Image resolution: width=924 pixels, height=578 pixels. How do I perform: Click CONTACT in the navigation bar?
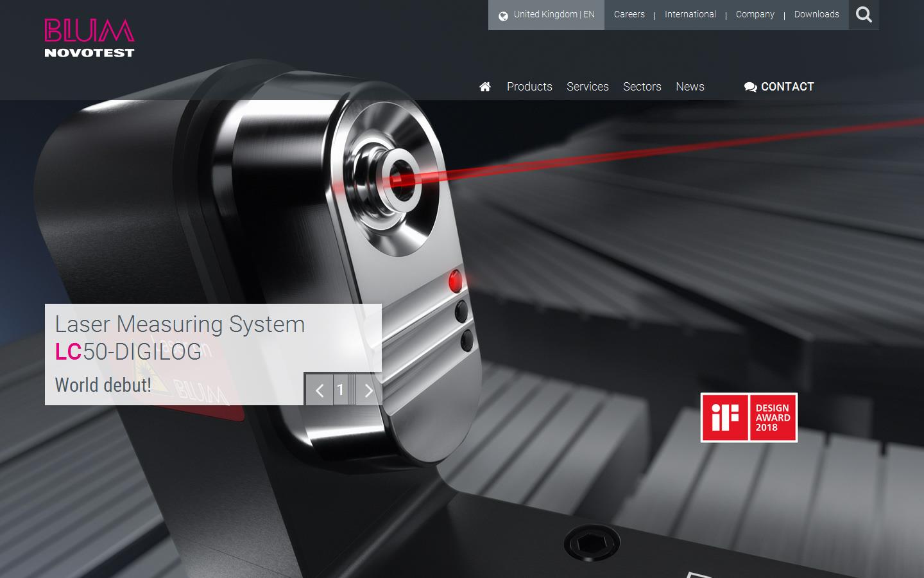pos(787,86)
